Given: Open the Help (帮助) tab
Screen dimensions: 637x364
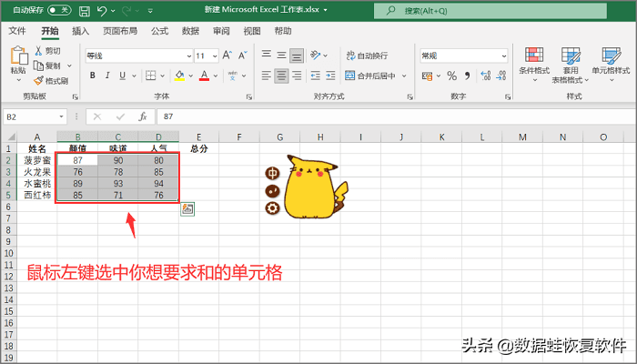Looking at the screenshot, I should (x=283, y=31).
